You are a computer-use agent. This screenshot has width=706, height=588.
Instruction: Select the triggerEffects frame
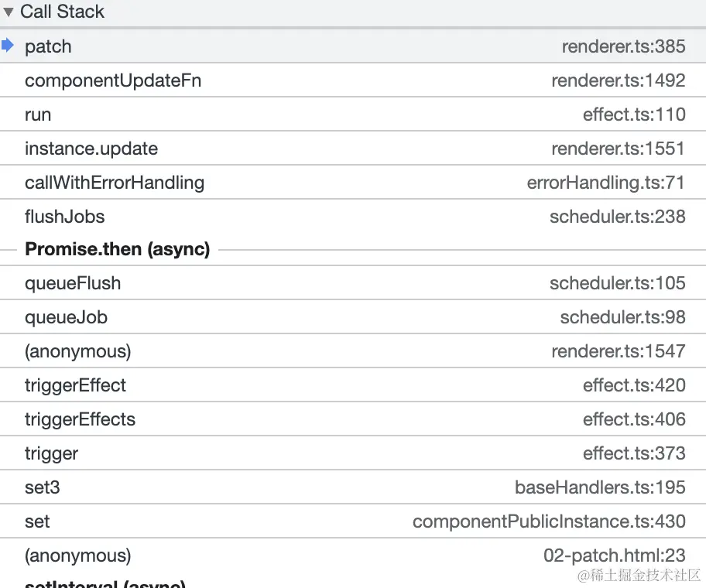tap(80, 419)
